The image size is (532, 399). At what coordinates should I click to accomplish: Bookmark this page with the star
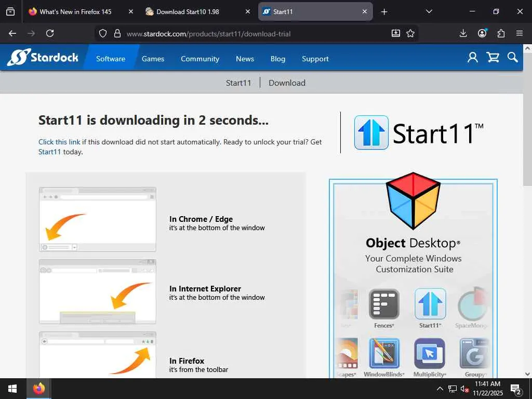tap(410, 33)
